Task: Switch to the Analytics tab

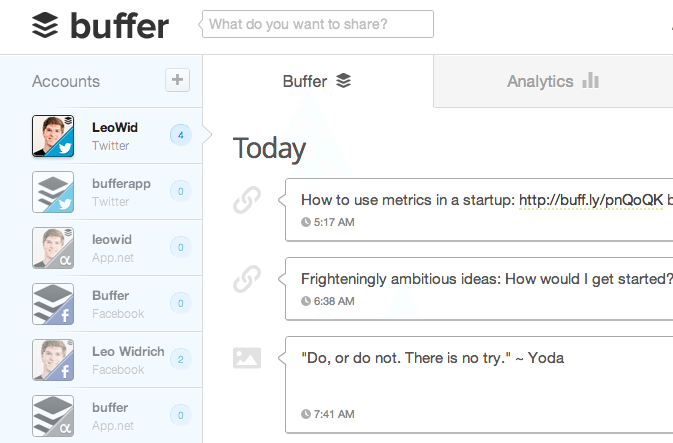Action: coord(552,81)
